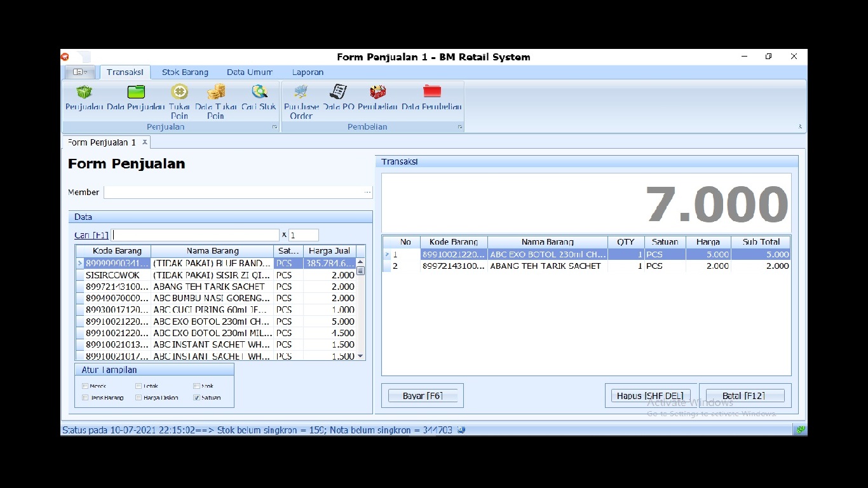Enable the Merek column checkbox

tap(85, 386)
